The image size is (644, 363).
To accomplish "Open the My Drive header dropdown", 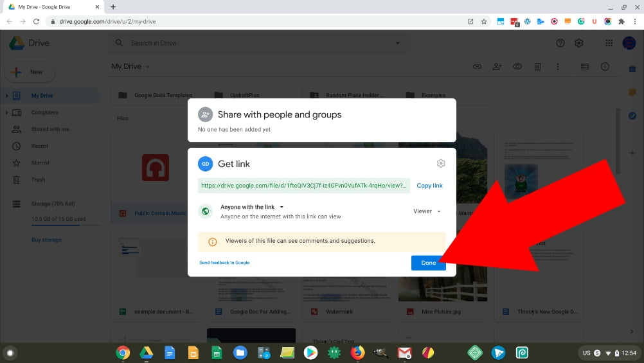I will [x=130, y=67].
